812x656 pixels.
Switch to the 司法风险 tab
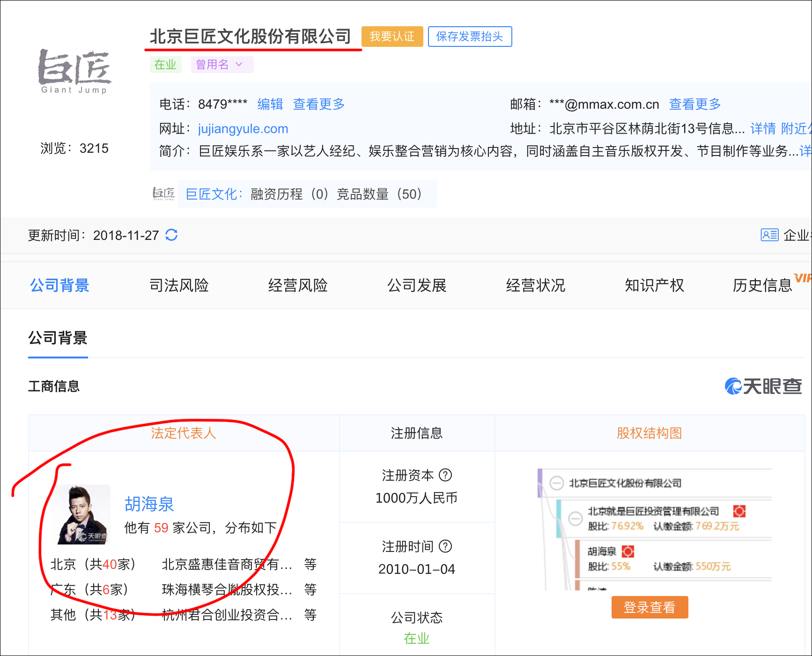[179, 285]
